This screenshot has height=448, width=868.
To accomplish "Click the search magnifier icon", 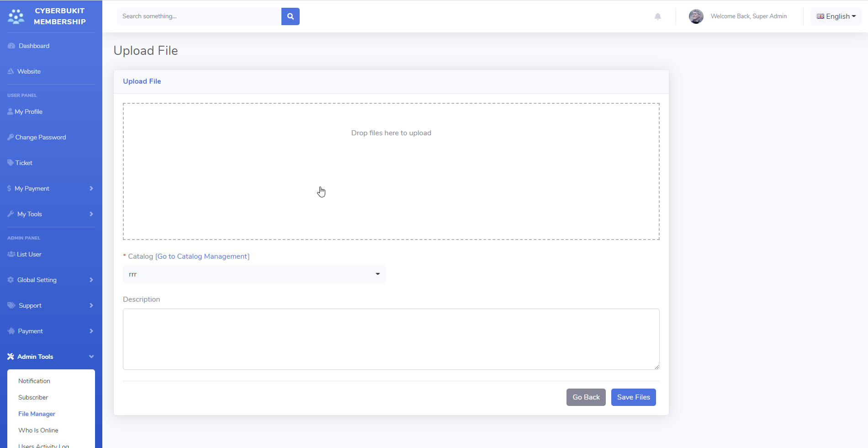I will click(x=290, y=16).
